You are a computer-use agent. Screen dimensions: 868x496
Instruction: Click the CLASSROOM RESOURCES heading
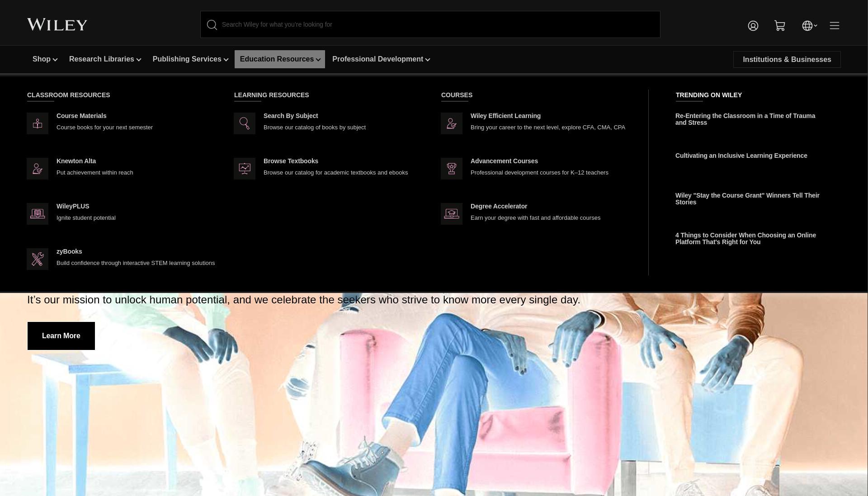point(69,95)
